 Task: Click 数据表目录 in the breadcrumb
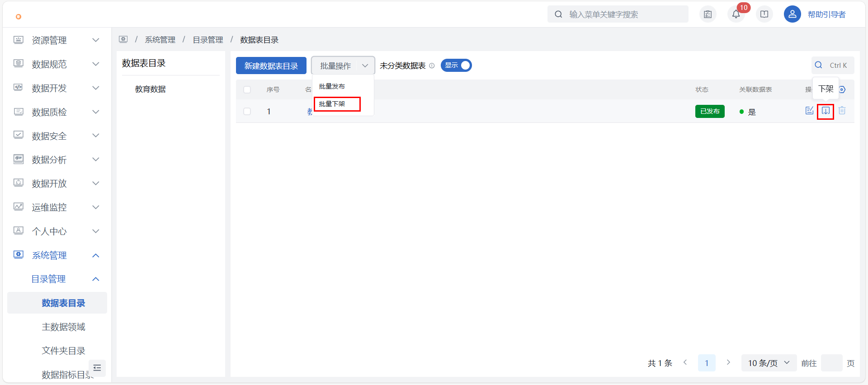[259, 40]
